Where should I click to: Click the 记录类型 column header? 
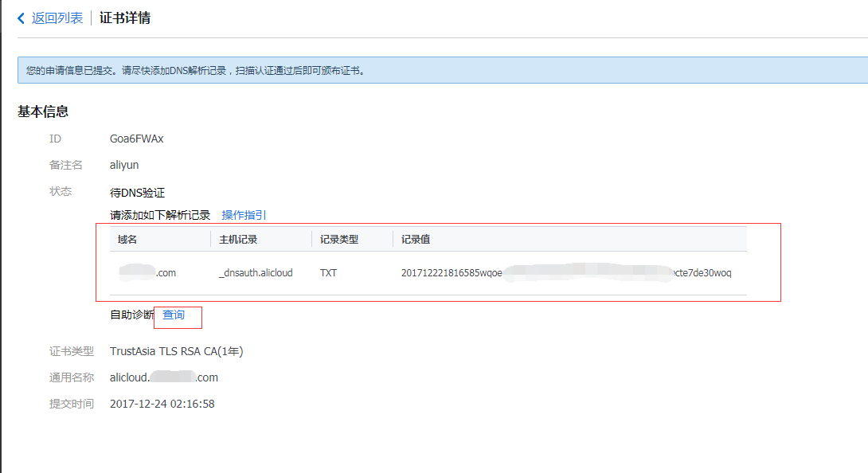pos(338,240)
